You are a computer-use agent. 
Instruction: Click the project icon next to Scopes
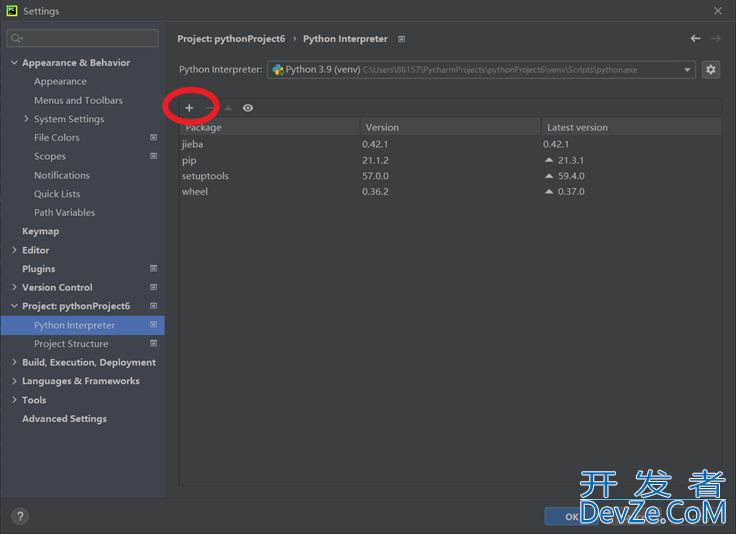[153, 156]
